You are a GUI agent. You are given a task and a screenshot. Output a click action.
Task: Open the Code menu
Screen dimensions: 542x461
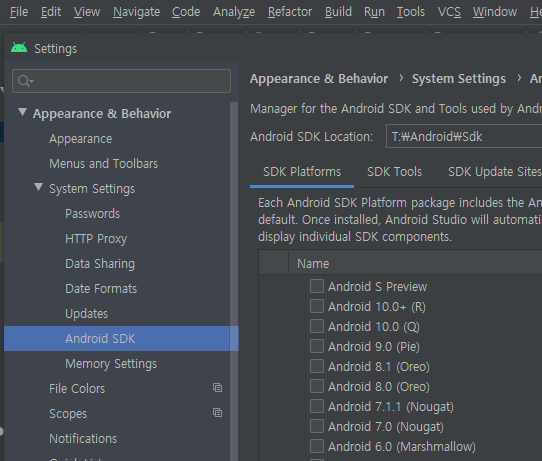tap(186, 12)
